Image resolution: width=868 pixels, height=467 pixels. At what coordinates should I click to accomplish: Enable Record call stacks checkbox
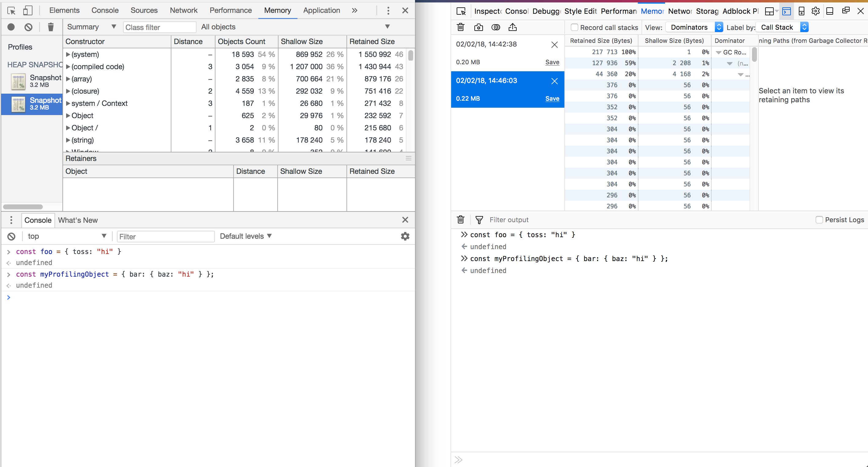[574, 27]
